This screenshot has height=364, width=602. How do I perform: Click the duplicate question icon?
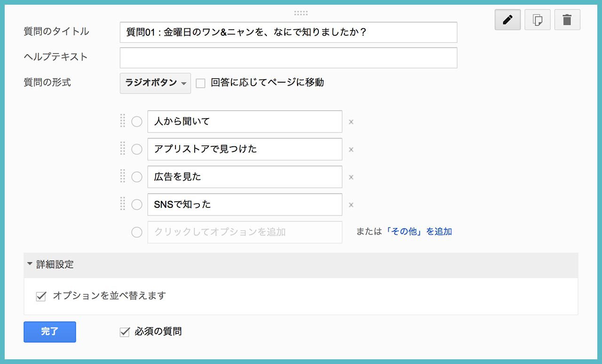click(x=537, y=20)
